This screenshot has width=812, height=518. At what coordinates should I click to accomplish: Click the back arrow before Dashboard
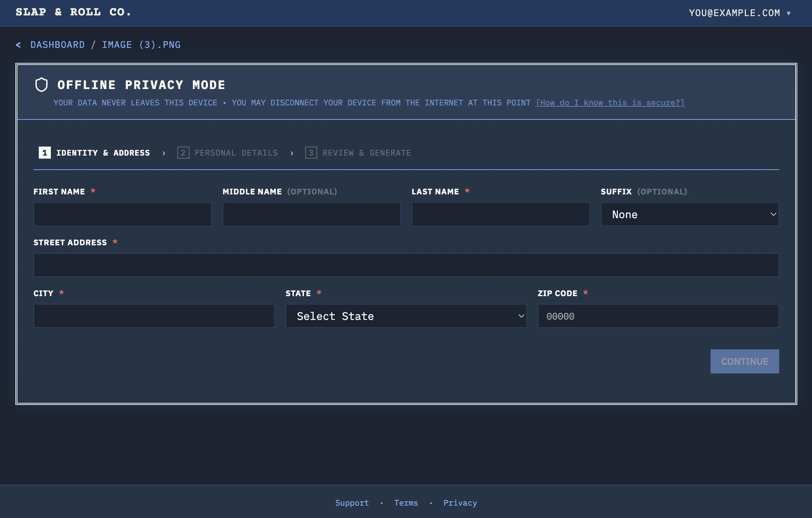point(18,45)
